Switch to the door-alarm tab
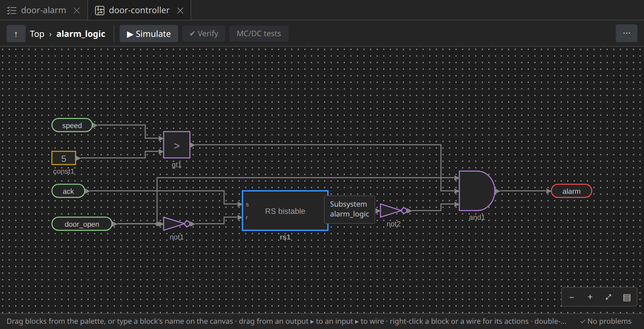The height and width of the screenshot is (329, 644). coord(43,10)
